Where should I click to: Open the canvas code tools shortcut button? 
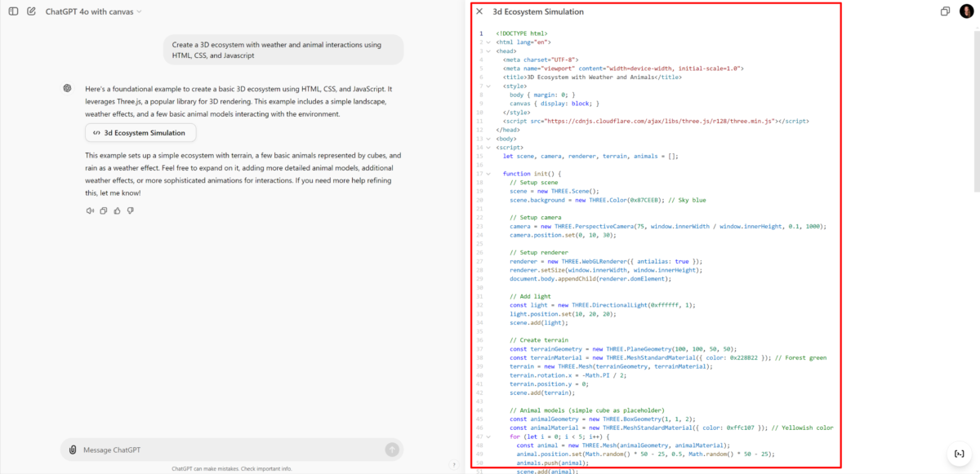(958, 454)
